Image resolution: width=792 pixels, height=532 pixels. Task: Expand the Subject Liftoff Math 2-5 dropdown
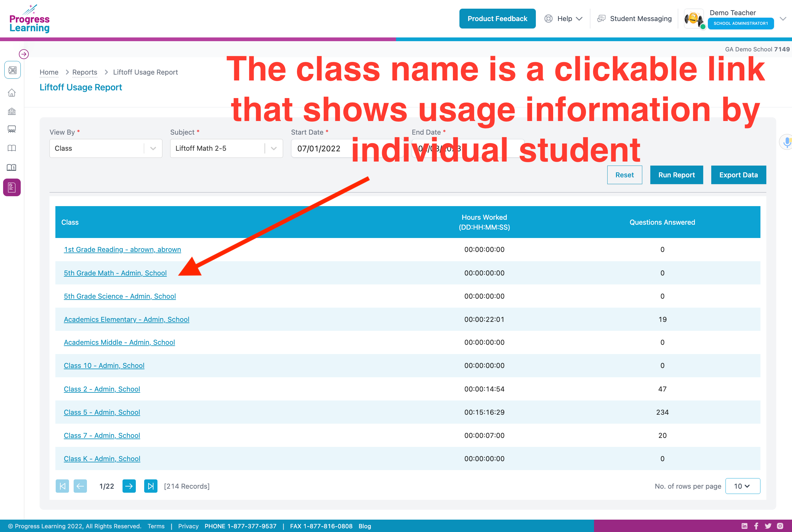[x=226, y=148]
